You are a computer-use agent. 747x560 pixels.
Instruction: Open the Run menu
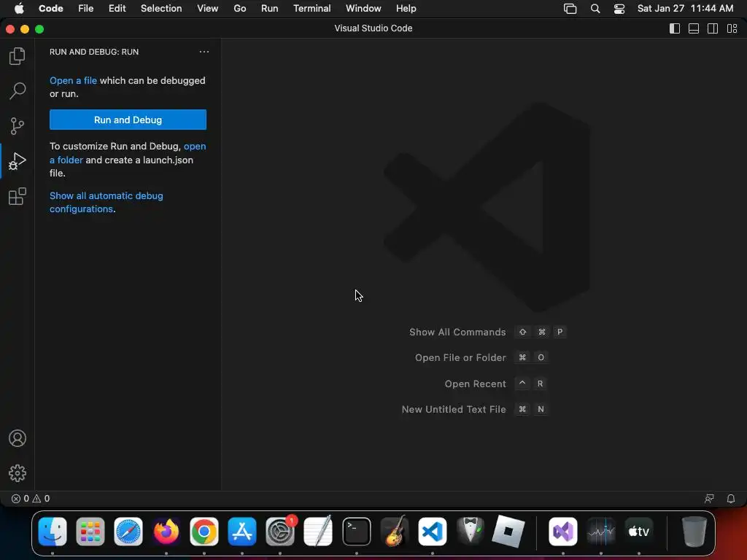click(270, 9)
